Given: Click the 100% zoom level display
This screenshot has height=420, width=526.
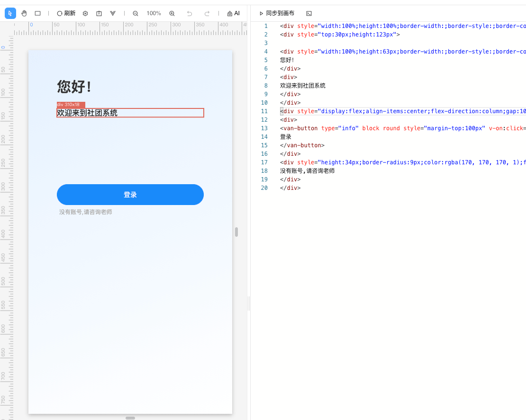Looking at the screenshot, I should click(x=154, y=13).
